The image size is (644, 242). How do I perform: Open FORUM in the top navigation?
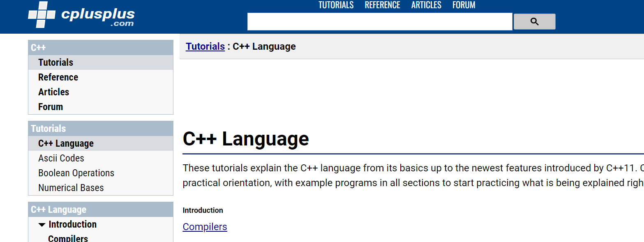(464, 5)
